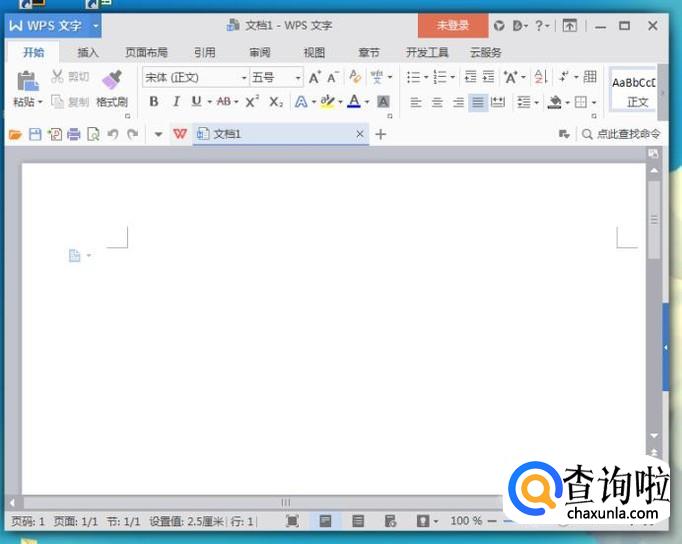
Task: Center align the paragraph
Action: click(x=437, y=103)
